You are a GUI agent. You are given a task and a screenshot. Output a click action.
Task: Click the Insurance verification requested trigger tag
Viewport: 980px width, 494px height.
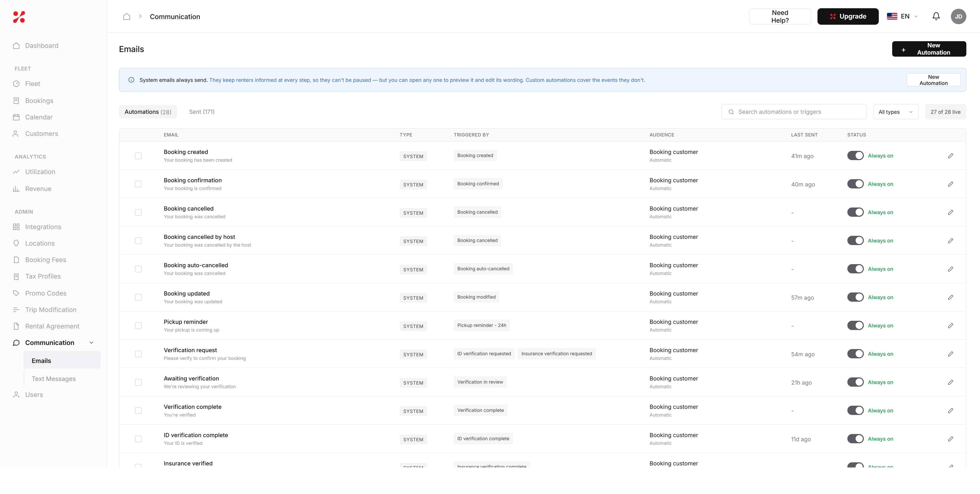click(557, 354)
